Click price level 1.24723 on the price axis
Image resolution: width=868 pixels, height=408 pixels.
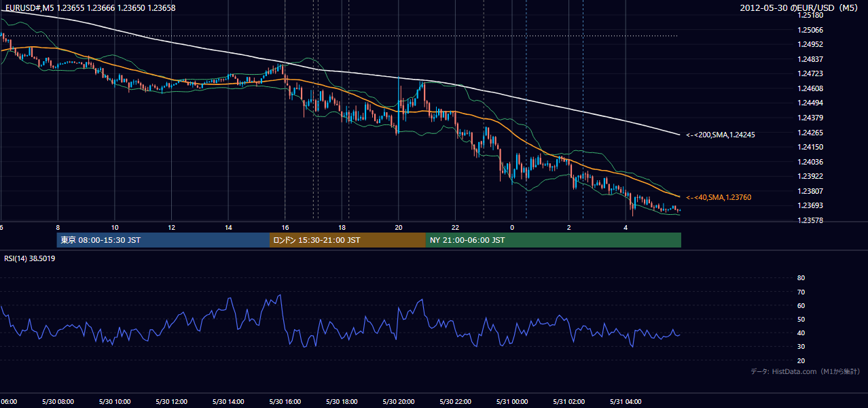coord(810,73)
